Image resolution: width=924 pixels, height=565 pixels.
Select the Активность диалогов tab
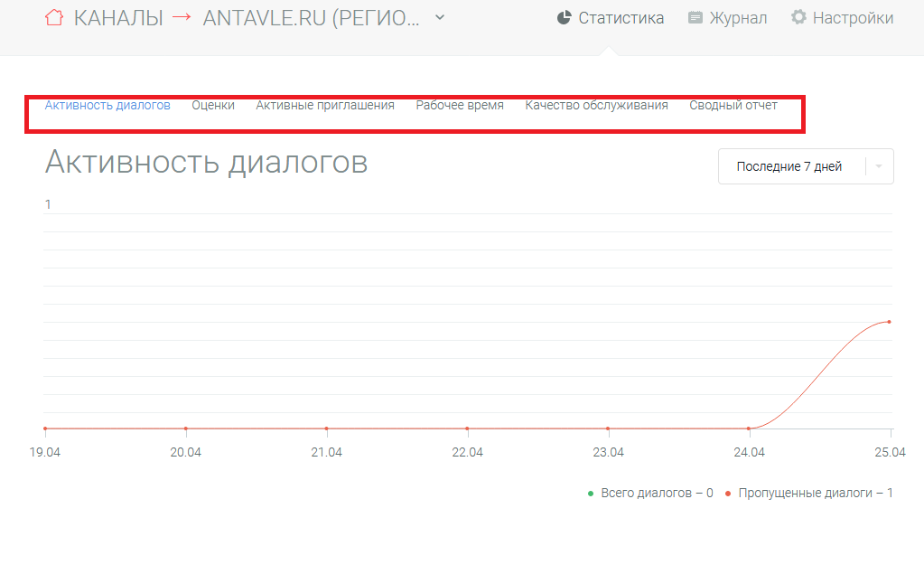point(107,105)
